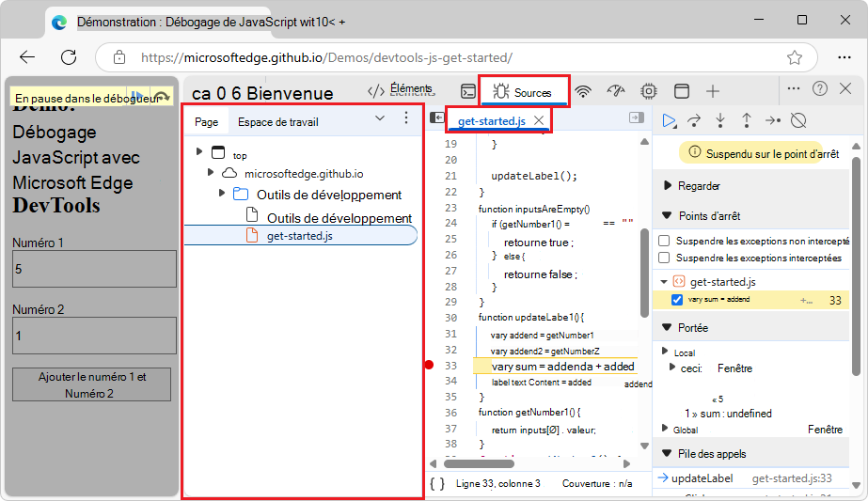The image size is (868, 501).
Task: Switch to the Sources tool tab
Action: (523, 92)
